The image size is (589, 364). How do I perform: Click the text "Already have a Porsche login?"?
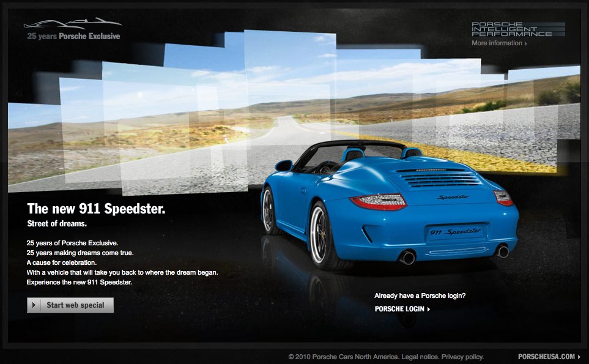(x=420, y=295)
